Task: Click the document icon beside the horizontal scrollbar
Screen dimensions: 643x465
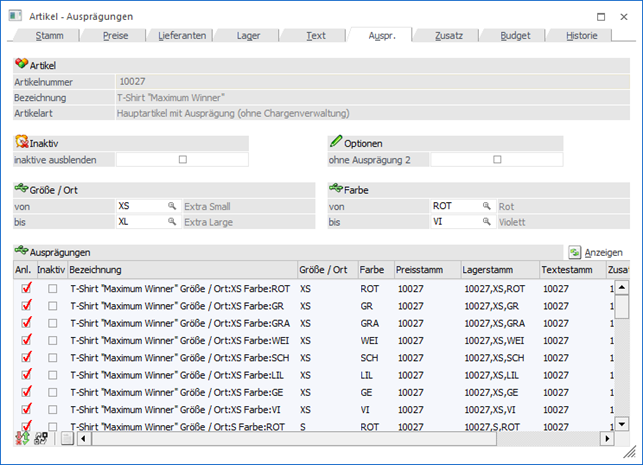Action: coord(66,438)
